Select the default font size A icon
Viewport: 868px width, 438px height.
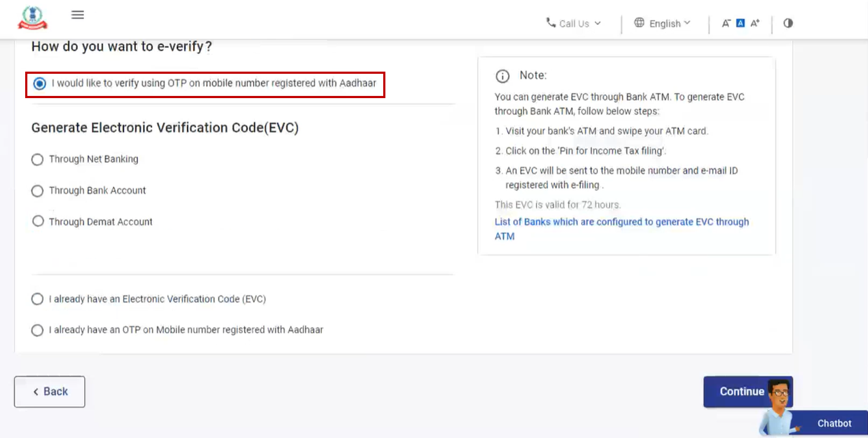(740, 23)
